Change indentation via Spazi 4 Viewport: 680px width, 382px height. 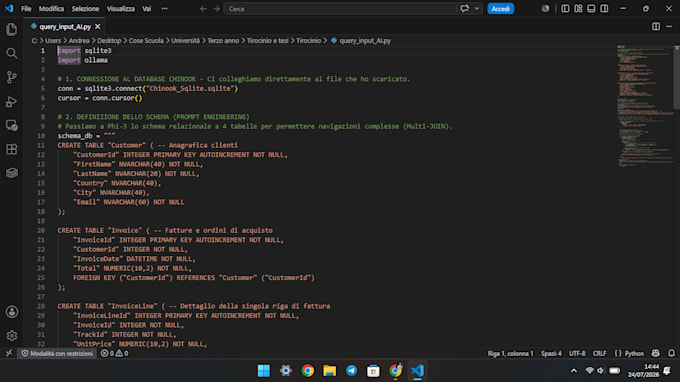point(551,353)
